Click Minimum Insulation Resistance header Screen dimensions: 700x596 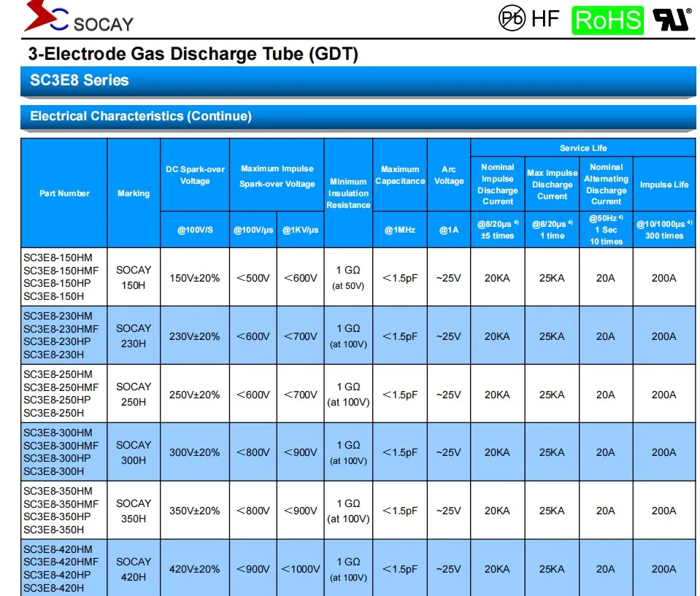coord(348,193)
